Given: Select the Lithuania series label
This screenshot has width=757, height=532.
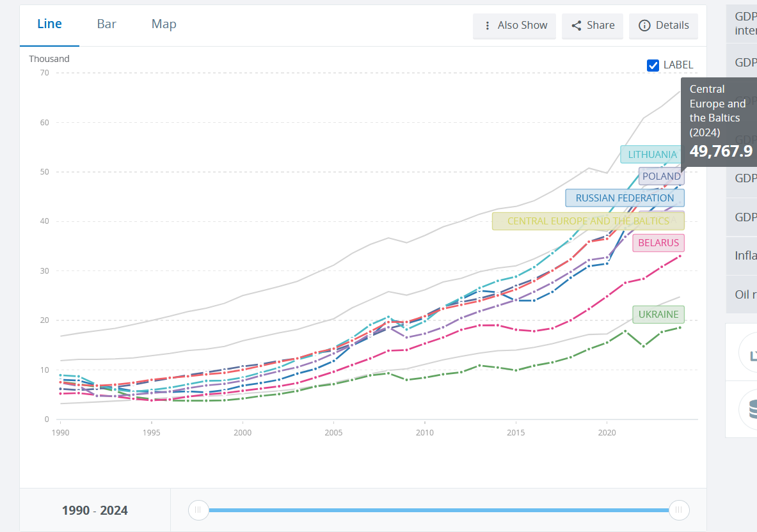Looking at the screenshot, I should click(652, 154).
